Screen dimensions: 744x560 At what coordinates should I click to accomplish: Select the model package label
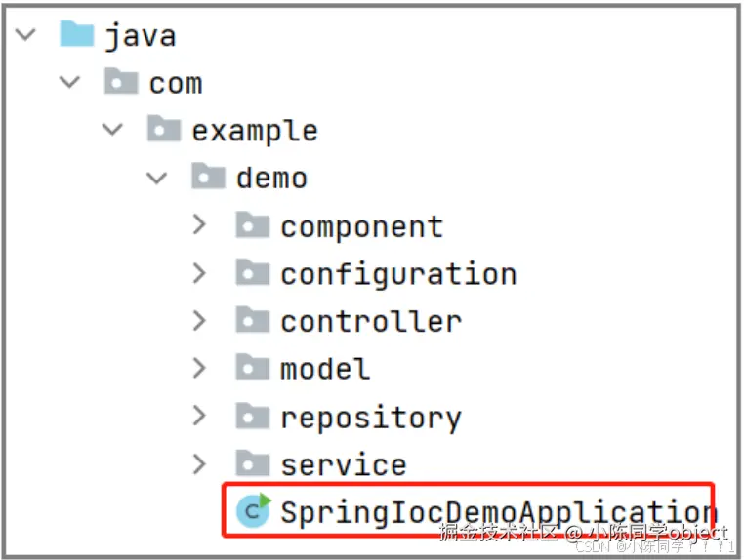click(x=325, y=369)
